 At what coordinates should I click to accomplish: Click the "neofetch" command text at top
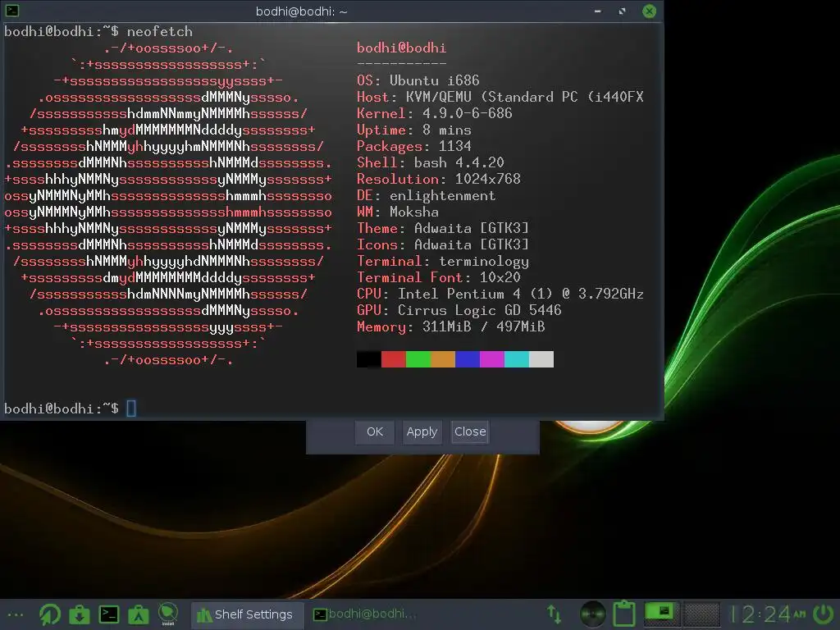(x=160, y=32)
